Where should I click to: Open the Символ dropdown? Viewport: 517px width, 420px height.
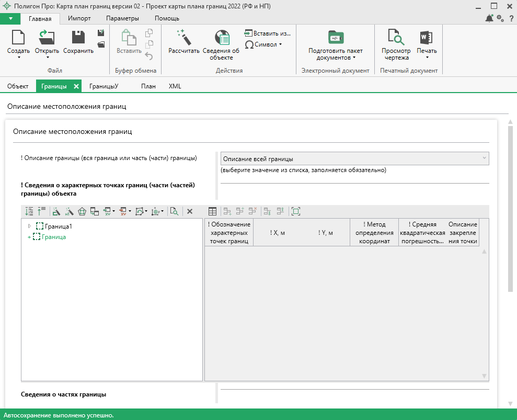[x=263, y=44]
